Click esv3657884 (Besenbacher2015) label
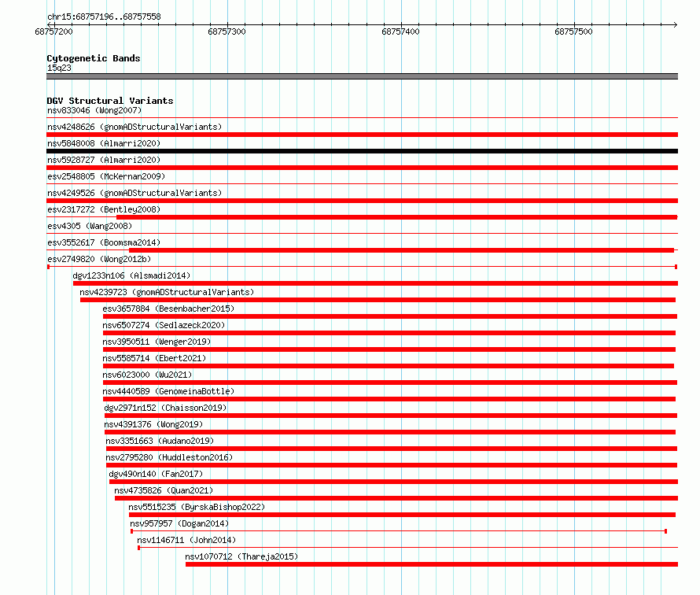700x595 pixels. [168, 309]
